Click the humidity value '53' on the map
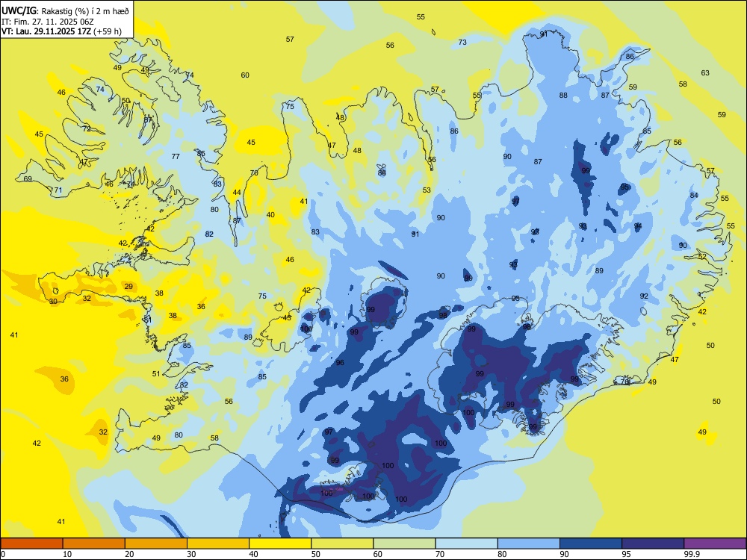 427,190
